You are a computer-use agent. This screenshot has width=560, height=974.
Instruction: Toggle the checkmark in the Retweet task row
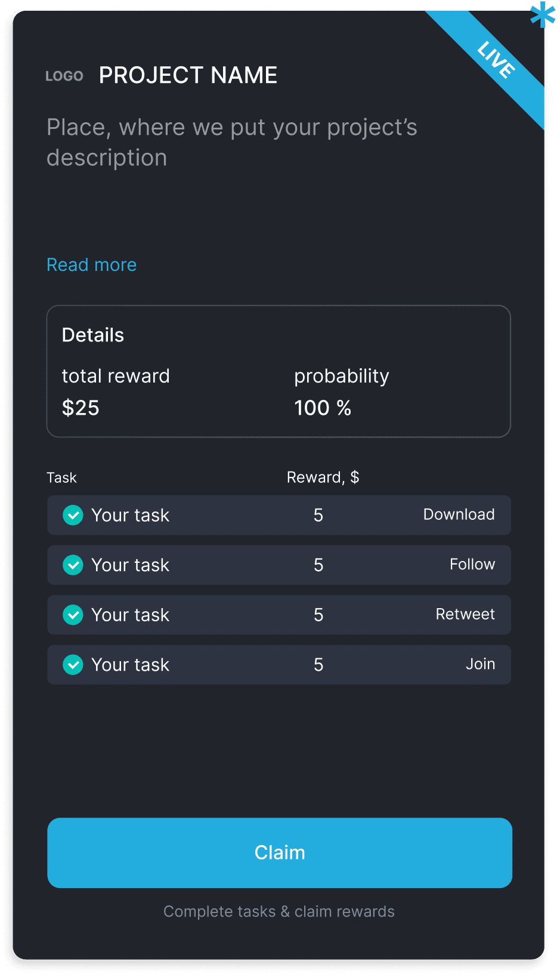pos(73,615)
